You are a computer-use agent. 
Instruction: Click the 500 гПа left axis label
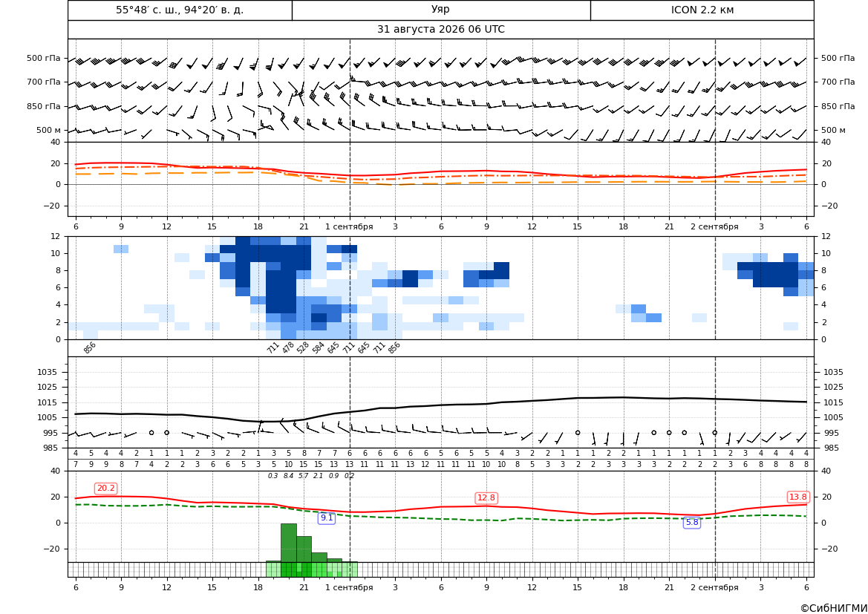tap(44, 58)
